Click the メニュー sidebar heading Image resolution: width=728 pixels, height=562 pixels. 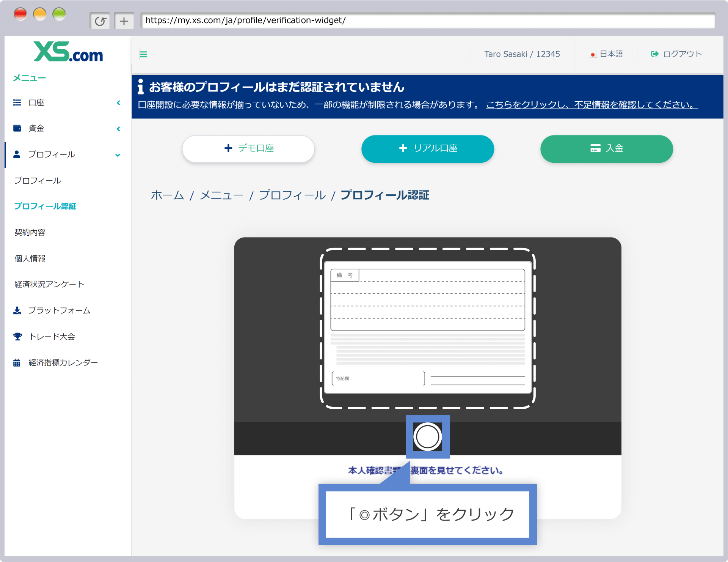29,78
